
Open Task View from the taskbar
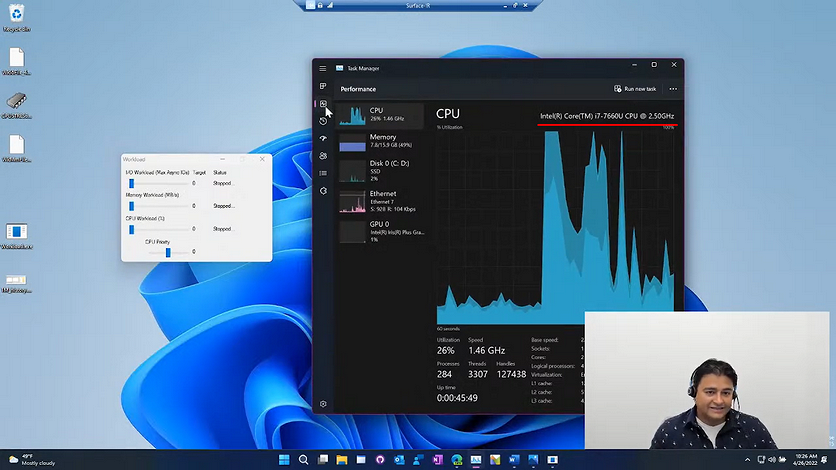click(x=323, y=459)
